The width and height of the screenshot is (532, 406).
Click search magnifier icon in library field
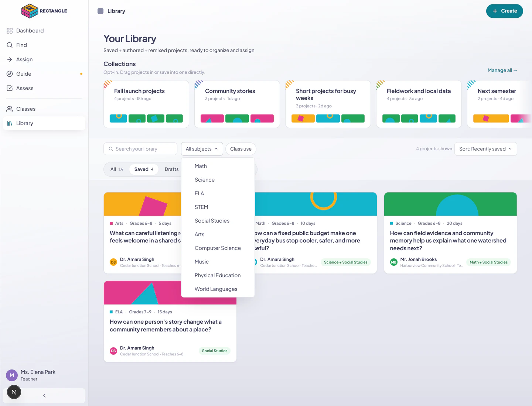click(111, 149)
